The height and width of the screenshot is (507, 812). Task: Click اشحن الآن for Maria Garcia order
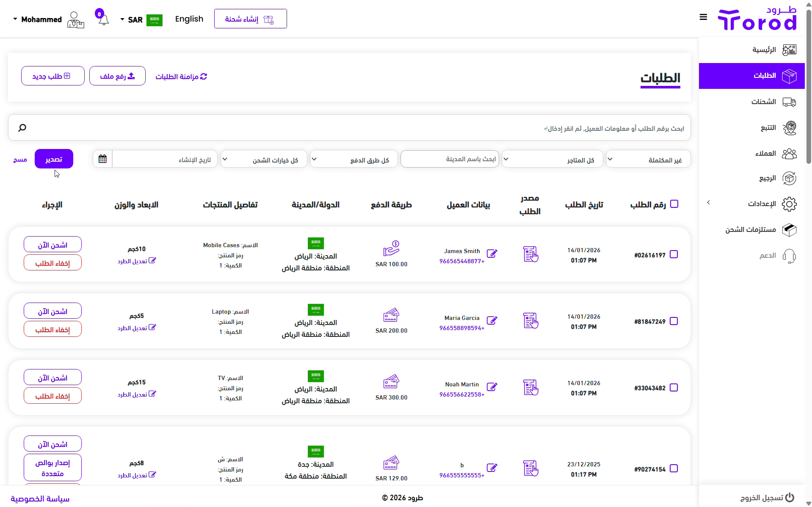tap(52, 311)
